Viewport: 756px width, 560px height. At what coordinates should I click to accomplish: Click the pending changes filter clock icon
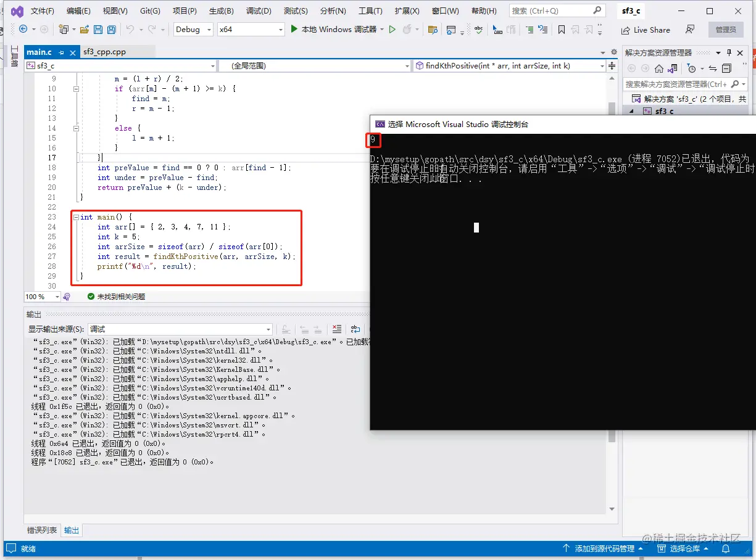[x=691, y=68]
